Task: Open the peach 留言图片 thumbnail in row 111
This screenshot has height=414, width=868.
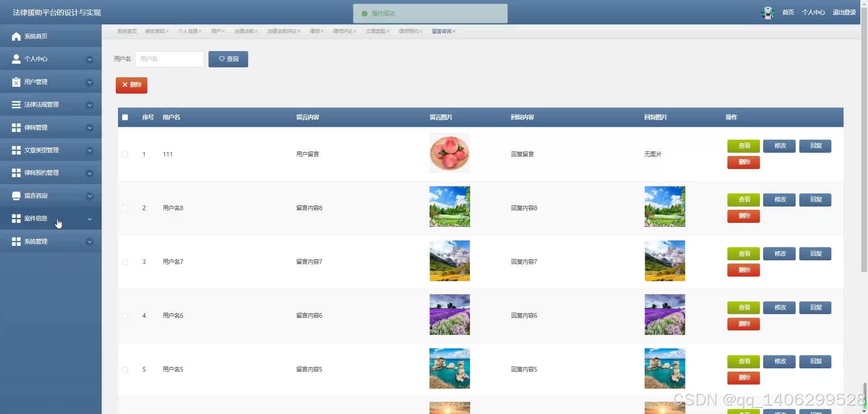Action: [450, 153]
